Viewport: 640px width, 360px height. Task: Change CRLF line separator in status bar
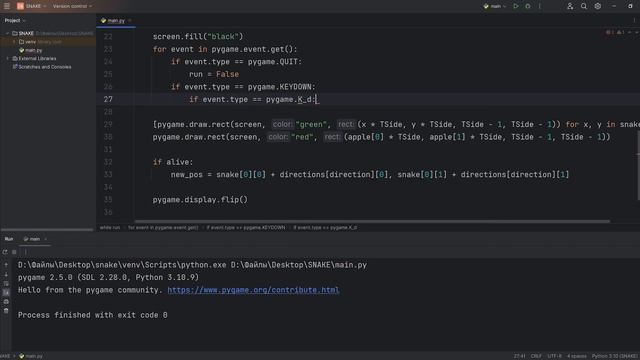click(536, 356)
